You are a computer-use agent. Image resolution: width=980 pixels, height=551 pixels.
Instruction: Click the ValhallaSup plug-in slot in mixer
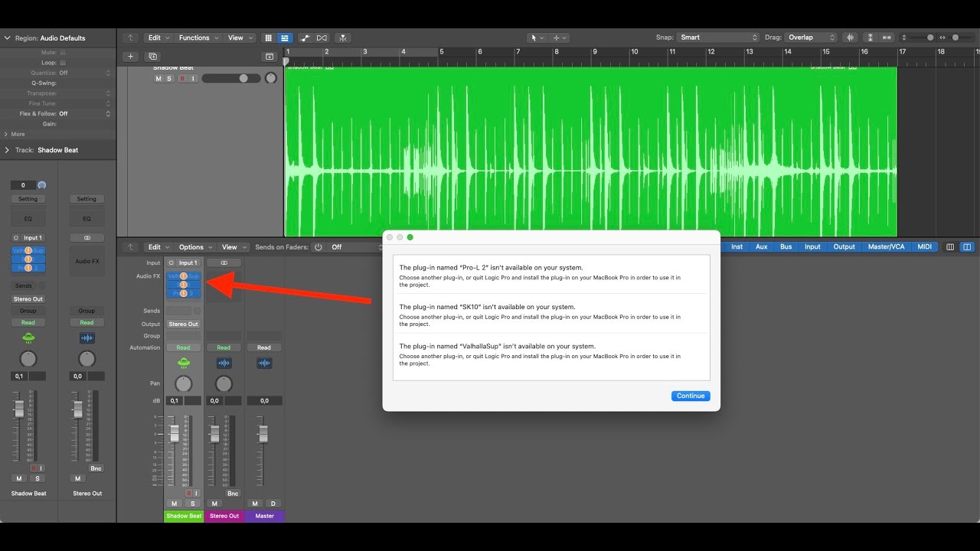pyautogui.click(x=184, y=276)
